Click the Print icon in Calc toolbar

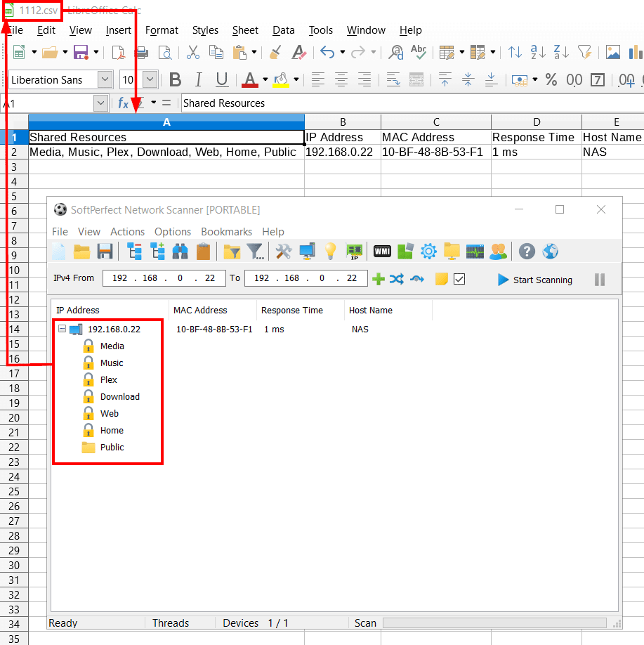click(x=142, y=52)
